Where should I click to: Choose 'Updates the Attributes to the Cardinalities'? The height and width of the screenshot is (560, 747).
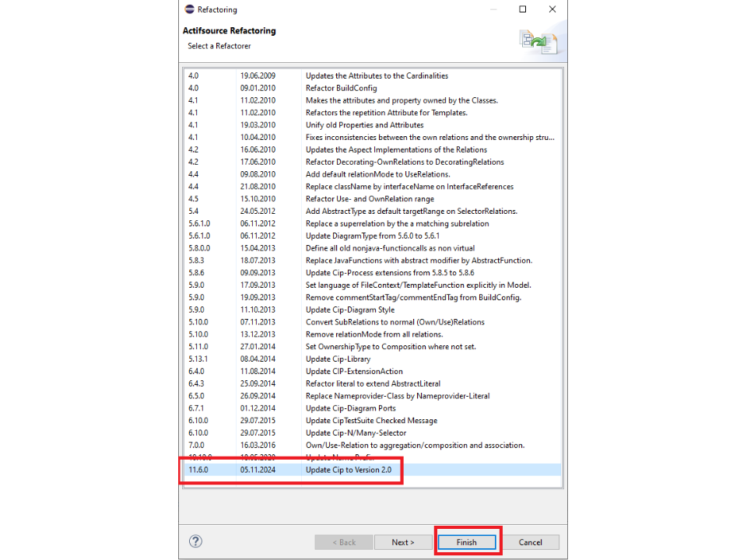pos(377,75)
